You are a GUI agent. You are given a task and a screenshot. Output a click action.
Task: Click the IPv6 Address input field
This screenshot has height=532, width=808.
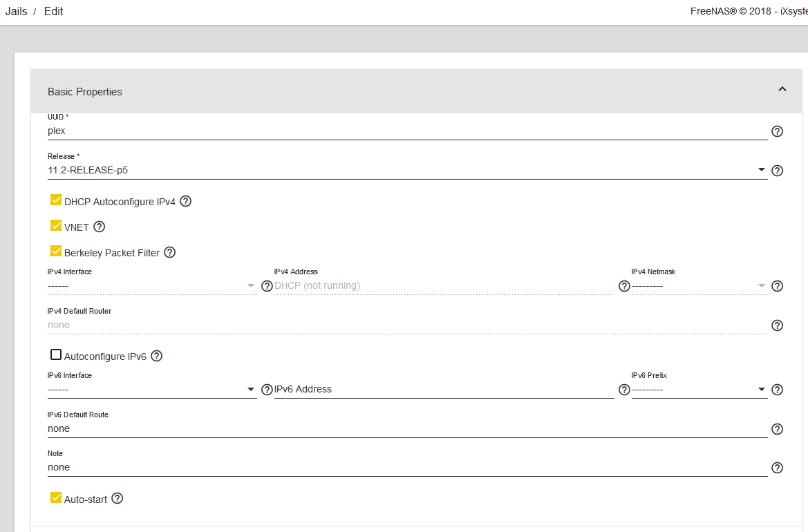pyautogui.click(x=443, y=390)
